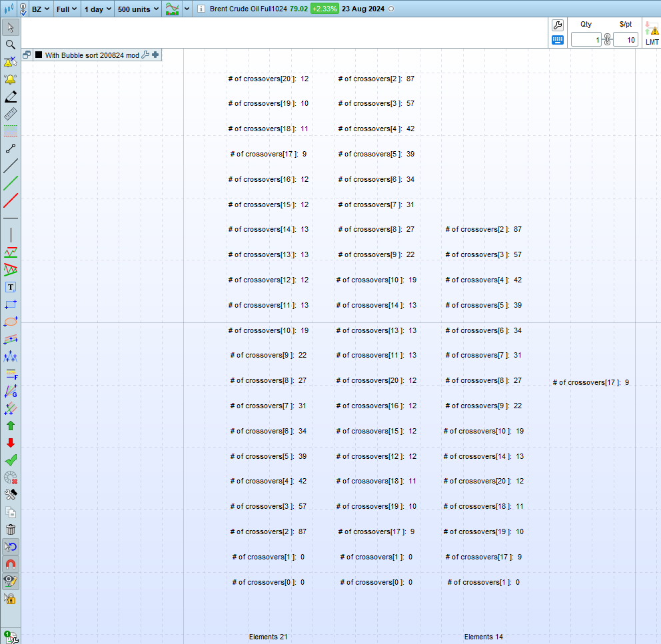Choose the ruler measurement tool

pyautogui.click(x=11, y=114)
